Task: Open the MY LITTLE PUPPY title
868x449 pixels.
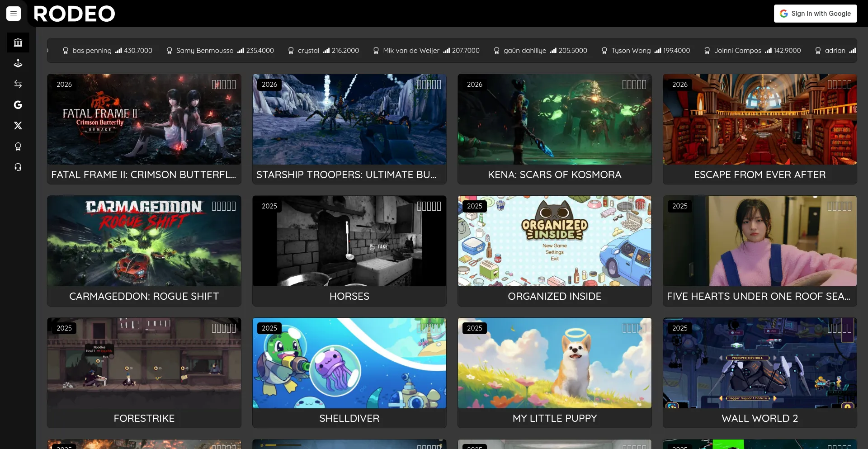Action: pyautogui.click(x=555, y=418)
